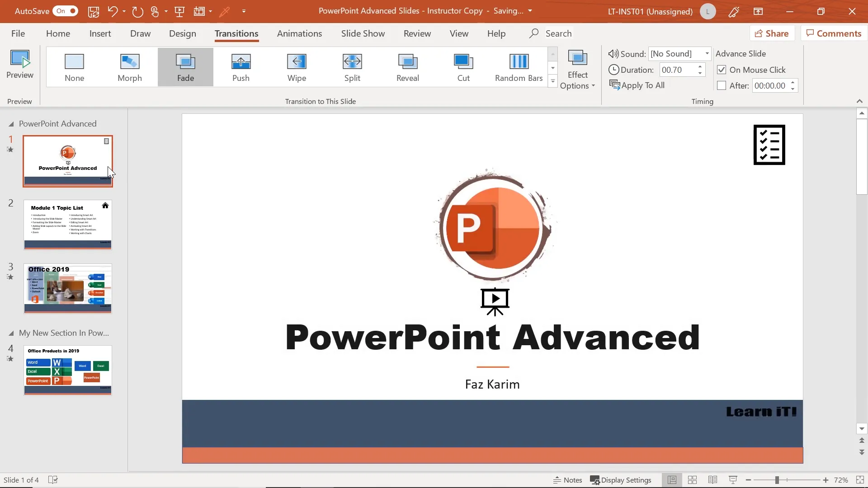Select slide 4 Office Products thumbnail
The image size is (868, 488).
coord(68,370)
